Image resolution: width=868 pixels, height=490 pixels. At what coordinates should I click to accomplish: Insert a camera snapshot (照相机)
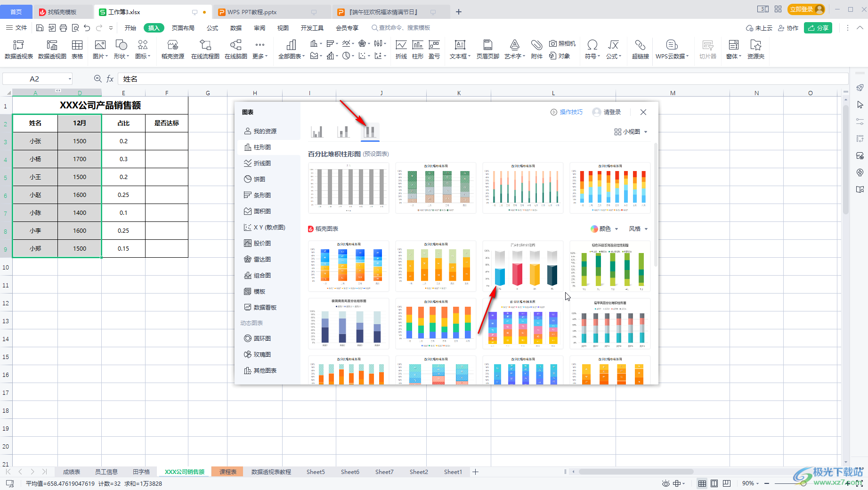(x=562, y=44)
